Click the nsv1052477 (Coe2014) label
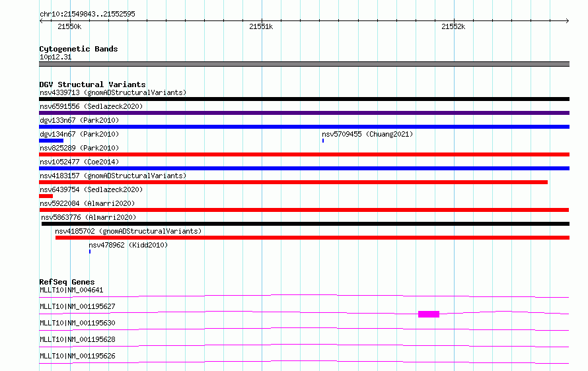The height and width of the screenshot is (371, 588). (79, 162)
